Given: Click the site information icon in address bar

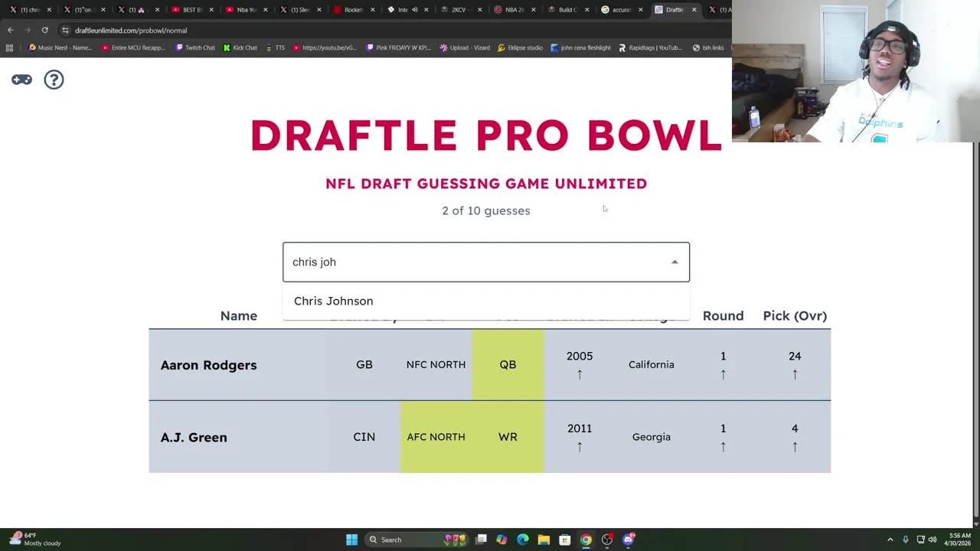Looking at the screenshot, I should [65, 30].
